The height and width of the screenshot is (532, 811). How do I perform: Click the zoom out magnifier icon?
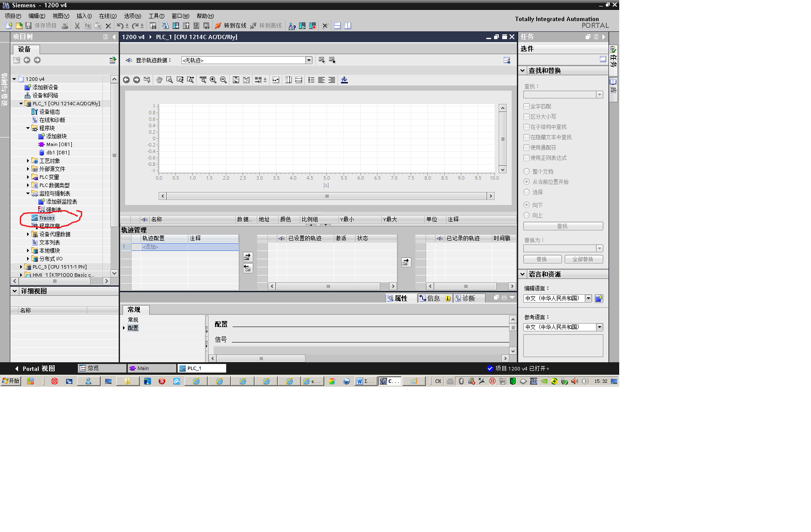click(223, 80)
